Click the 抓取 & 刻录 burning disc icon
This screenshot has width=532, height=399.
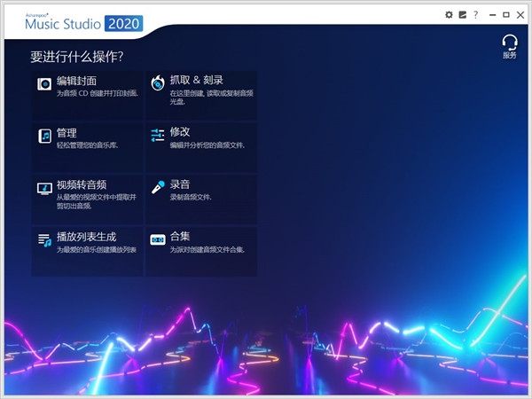[x=158, y=83]
